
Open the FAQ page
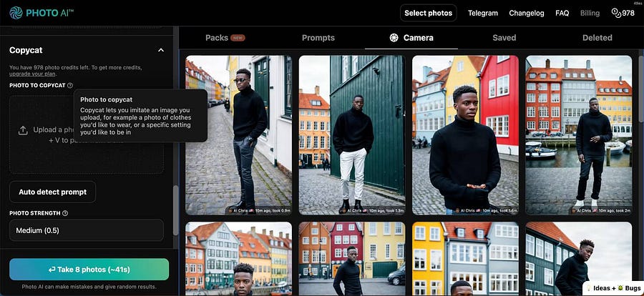pos(562,13)
